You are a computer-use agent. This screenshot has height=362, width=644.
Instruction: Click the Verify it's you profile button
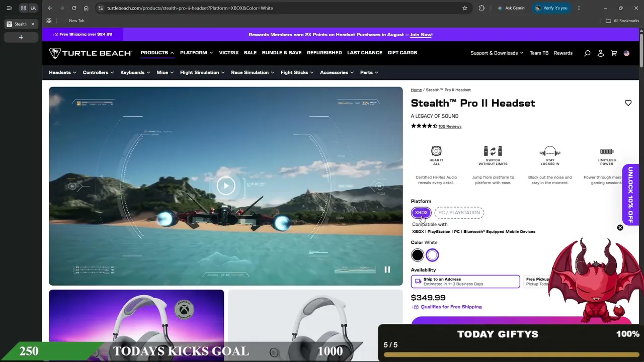[x=551, y=8]
